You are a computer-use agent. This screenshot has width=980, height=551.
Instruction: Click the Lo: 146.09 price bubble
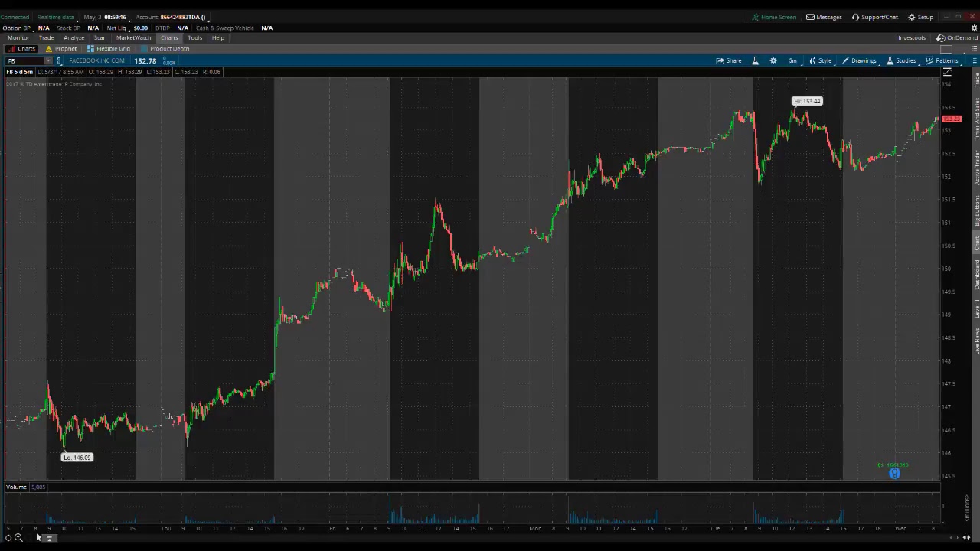coord(77,458)
